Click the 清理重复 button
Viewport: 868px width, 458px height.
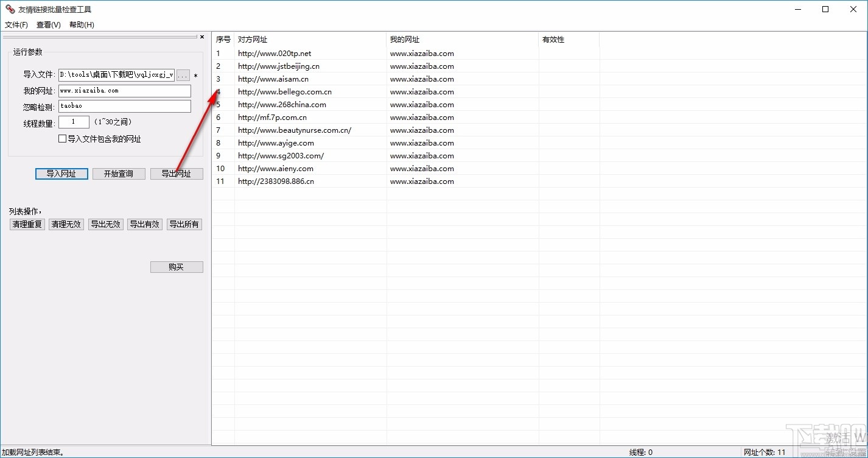click(27, 224)
